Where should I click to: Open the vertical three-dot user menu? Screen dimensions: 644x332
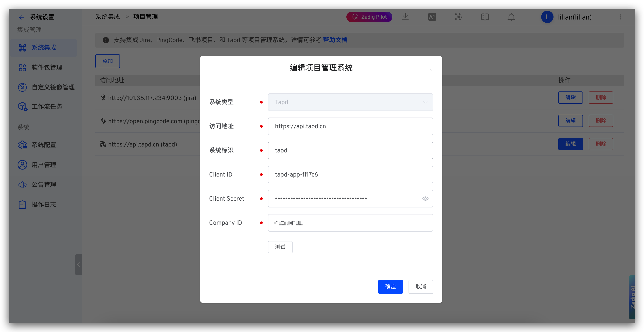click(620, 17)
